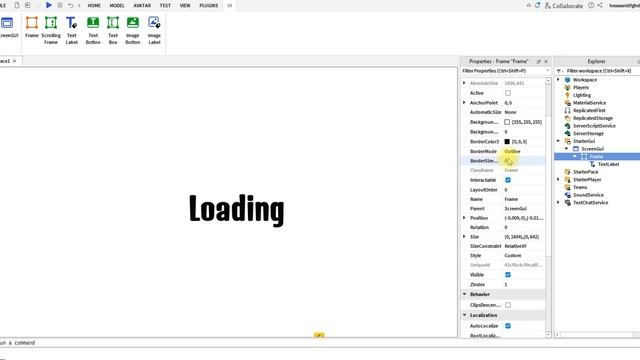Insert a Text Button element
Viewport: 640px width, 360px height.
coord(93,30)
